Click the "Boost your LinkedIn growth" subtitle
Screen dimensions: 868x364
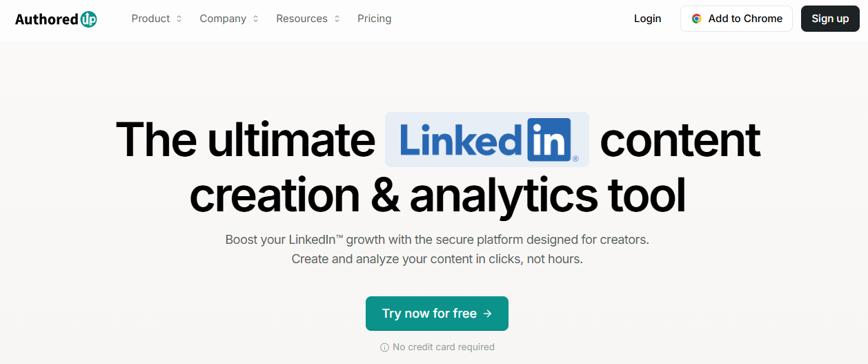click(x=437, y=240)
